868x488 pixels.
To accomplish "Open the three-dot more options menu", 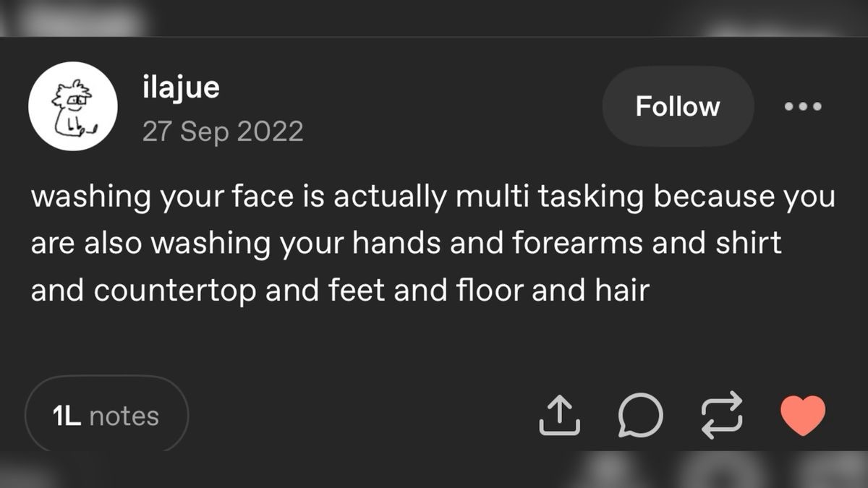I will pos(803,106).
